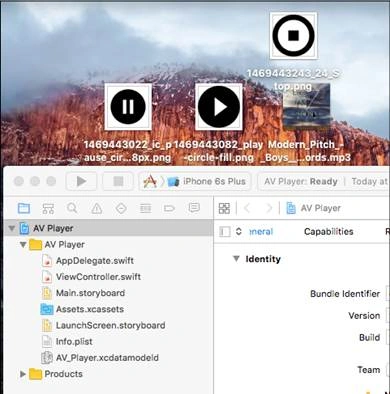Select the AV Player project file

[x=108, y=228]
